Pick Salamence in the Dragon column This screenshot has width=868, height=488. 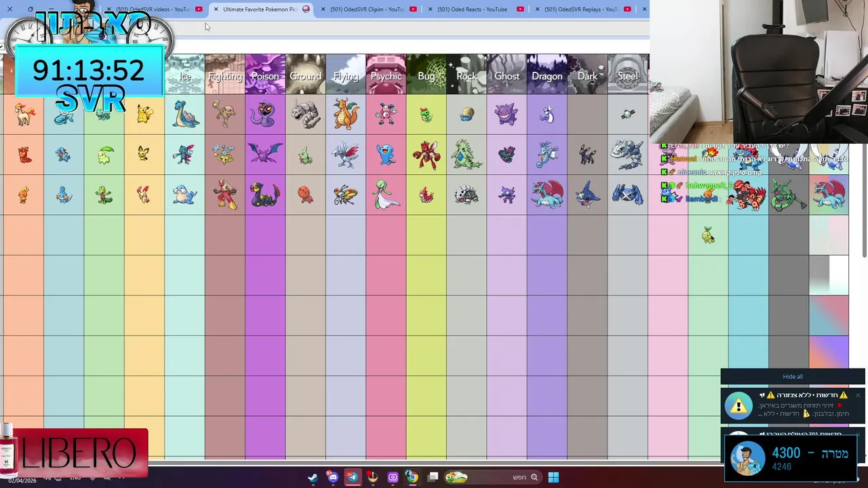click(547, 195)
